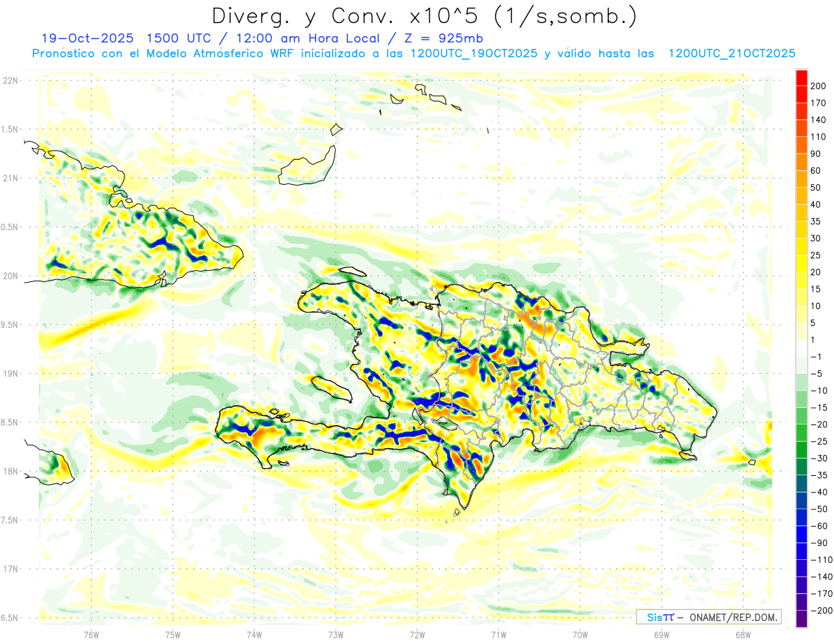This screenshot has width=834, height=644.
Task: Click the '72W' longitude label
Action: point(417,634)
